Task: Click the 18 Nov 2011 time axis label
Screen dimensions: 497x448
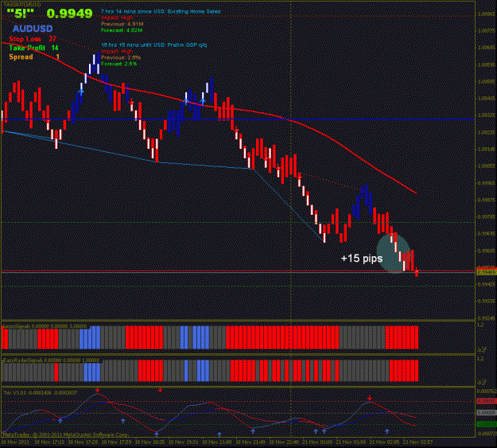Action: [15, 442]
